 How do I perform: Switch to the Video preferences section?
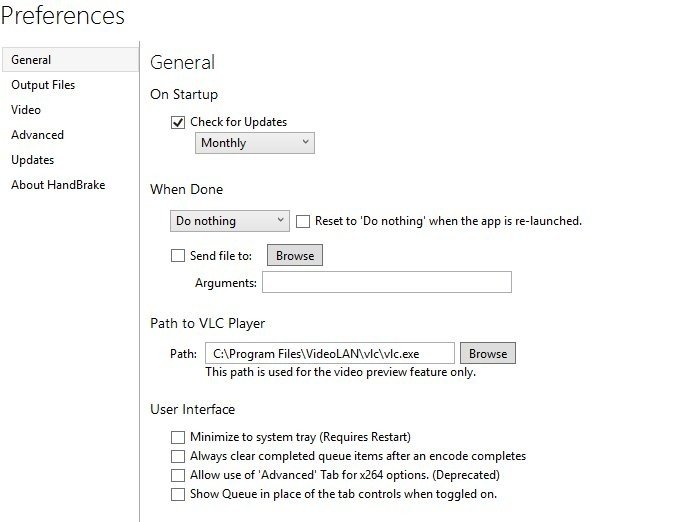(x=26, y=110)
